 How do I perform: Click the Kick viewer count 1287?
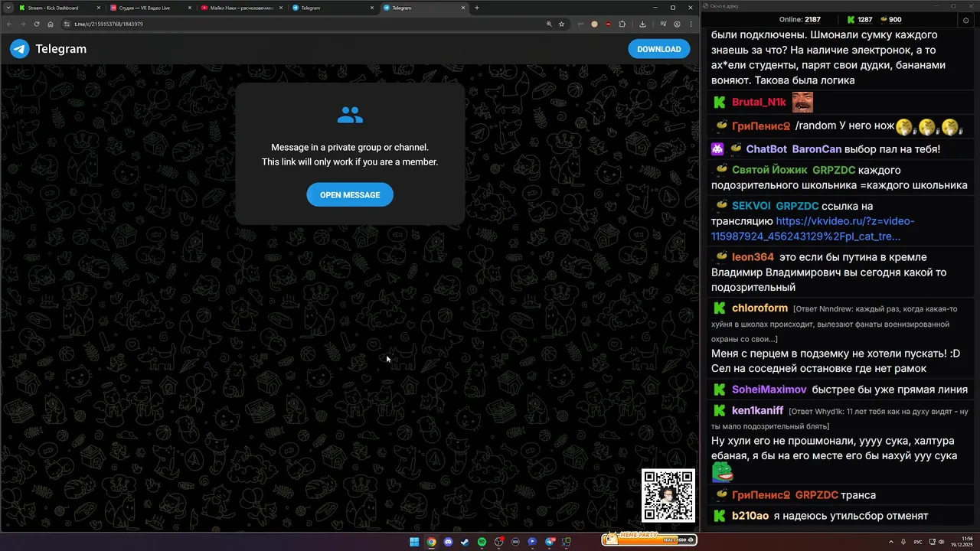(859, 19)
